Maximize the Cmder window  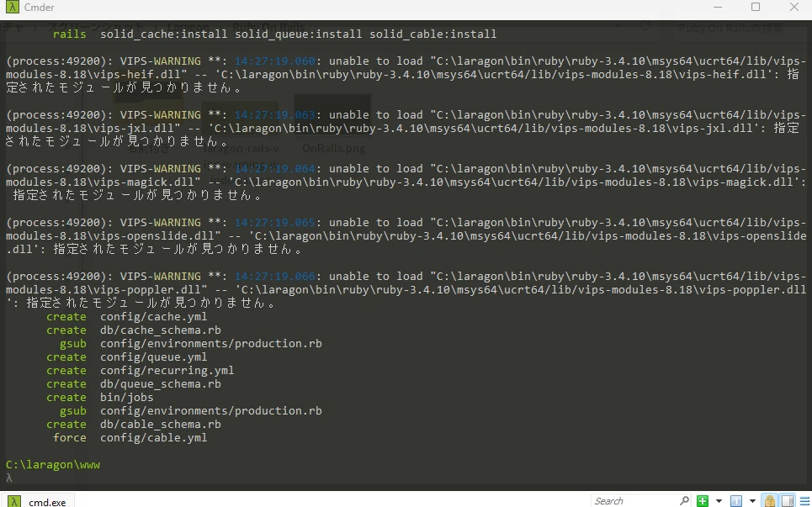[756, 8]
